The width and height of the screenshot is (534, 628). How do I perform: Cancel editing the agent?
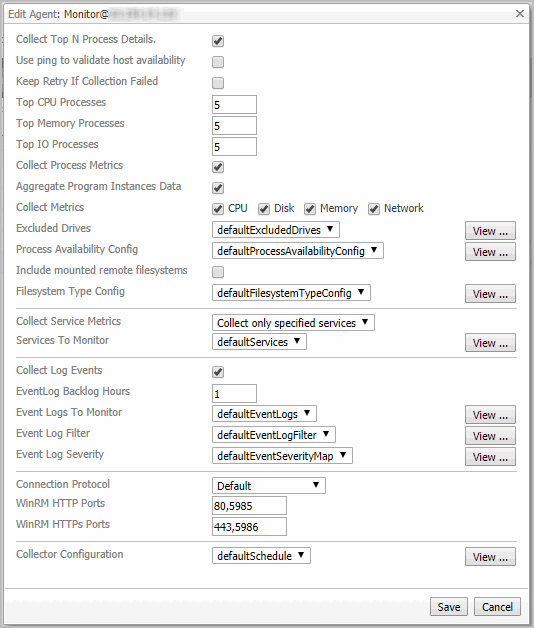(497, 607)
